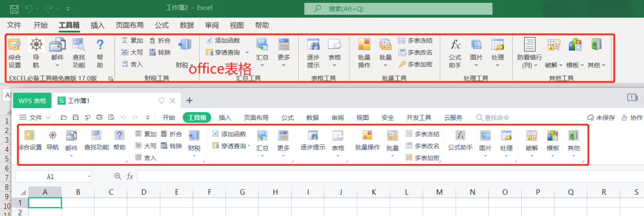Click 多表加密 in the Excel ribbon
Viewport: 644px width, 216px height.
(415, 64)
